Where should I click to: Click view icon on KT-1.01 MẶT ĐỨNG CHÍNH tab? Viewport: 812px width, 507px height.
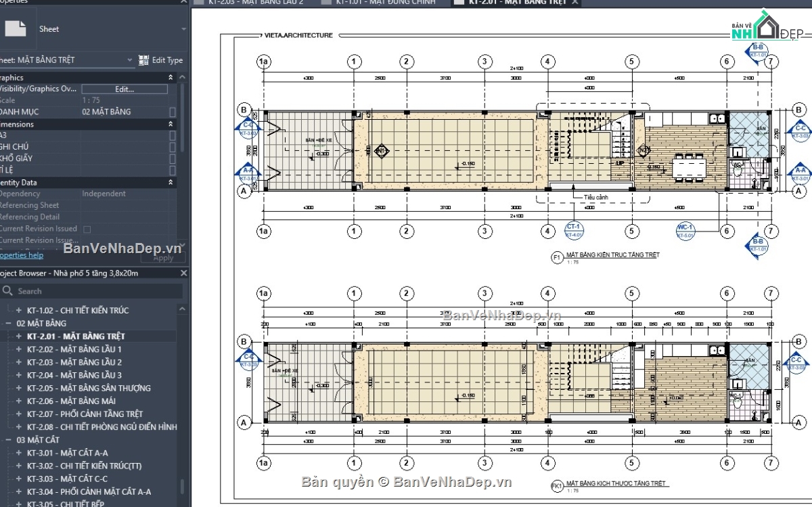[326, 3]
